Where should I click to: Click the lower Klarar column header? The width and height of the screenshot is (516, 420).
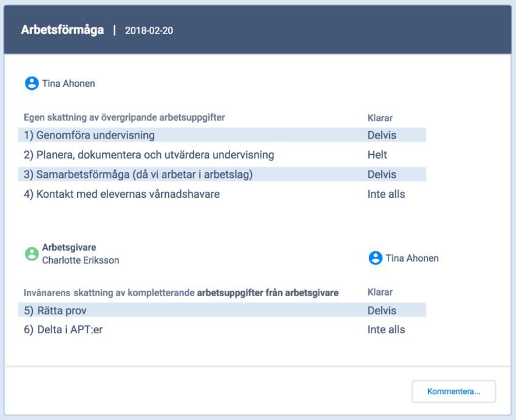coord(380,292)
